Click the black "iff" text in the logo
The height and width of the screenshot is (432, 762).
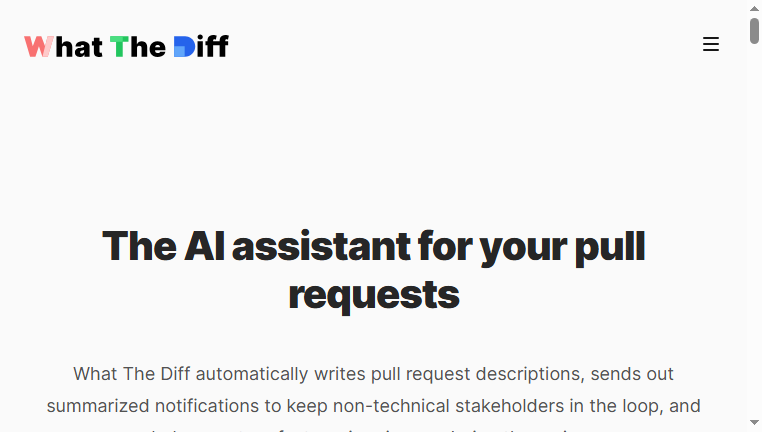(212, 46)
